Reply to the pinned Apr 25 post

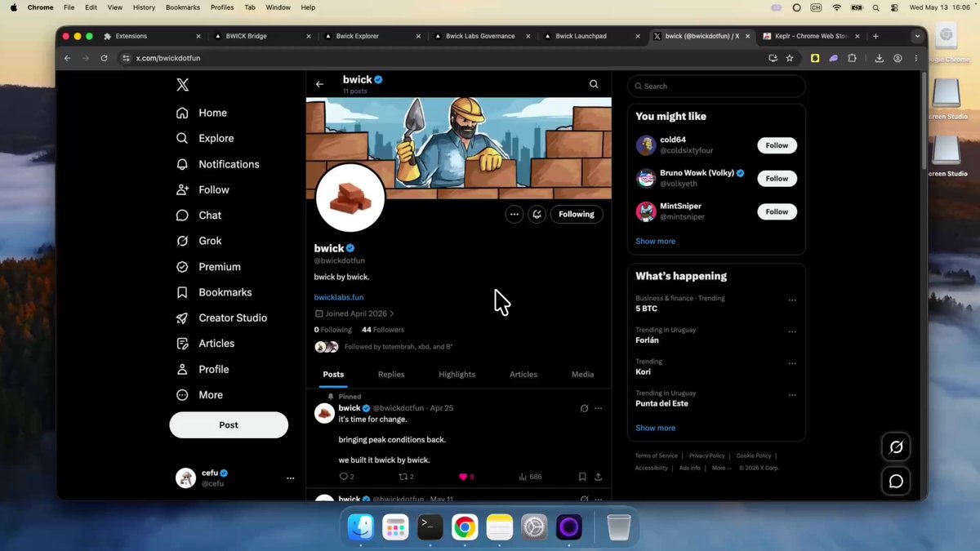point(346,477)
